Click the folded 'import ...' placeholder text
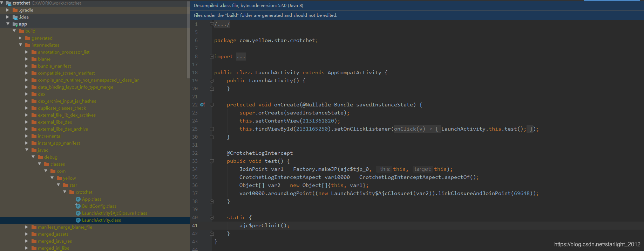This screenshot has width=644, height=251. [x=241, y=56]
